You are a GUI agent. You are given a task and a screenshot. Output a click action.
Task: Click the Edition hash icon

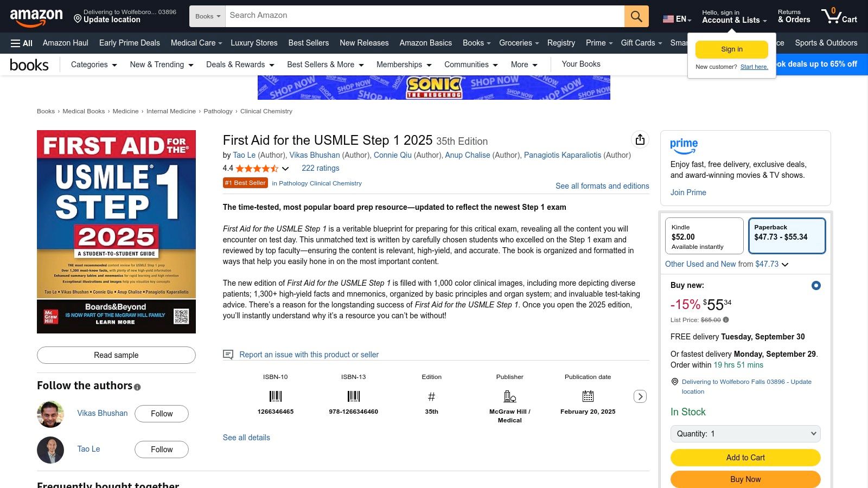[x=432, y=396]
